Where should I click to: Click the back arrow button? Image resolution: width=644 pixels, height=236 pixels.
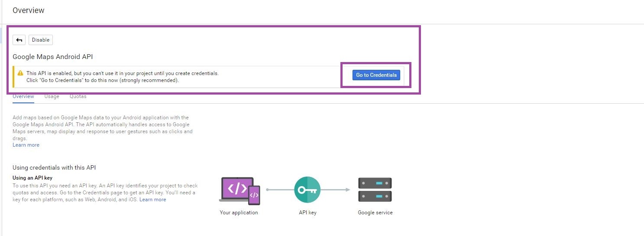coord(19,40)
